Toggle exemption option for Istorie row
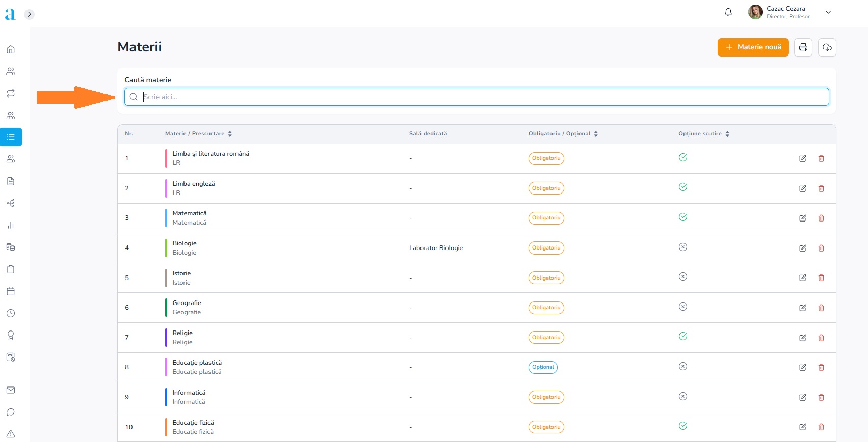 click(x=683, y=277)
